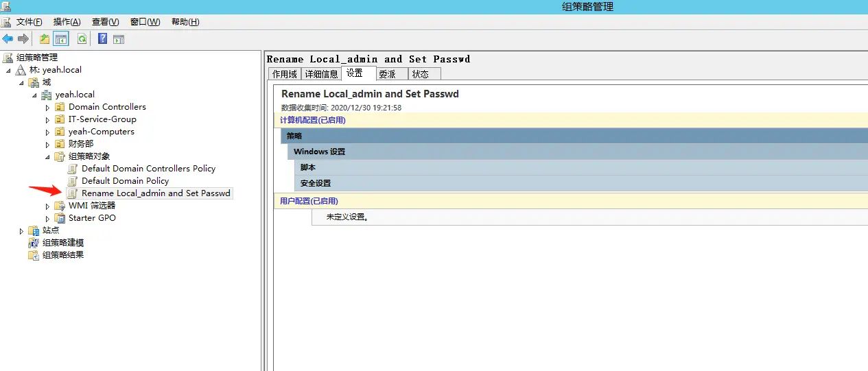Toggle the Show/Hide Console Tree icon
Viewport: 868px width, 371px height.
point(61,39)
